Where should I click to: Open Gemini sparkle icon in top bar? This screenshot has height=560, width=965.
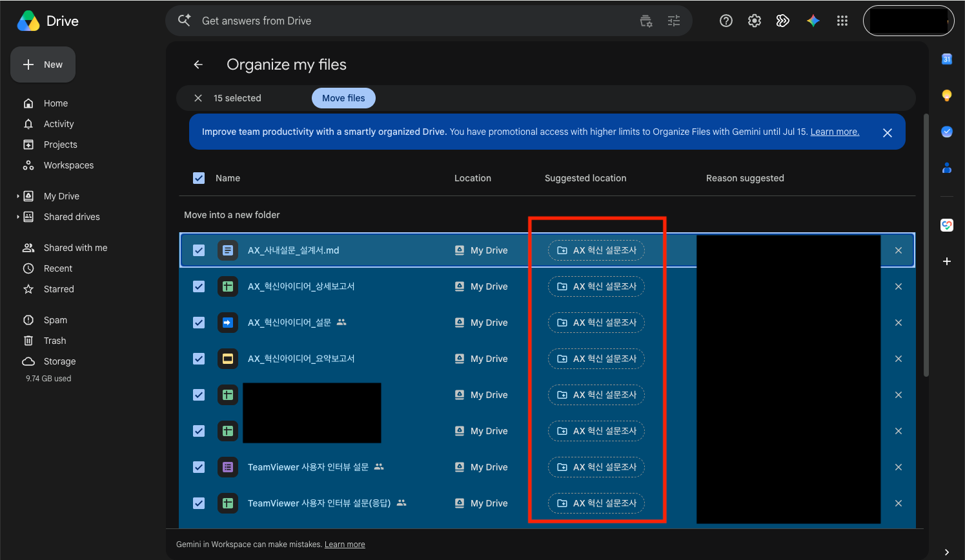(x=813, y=21)
